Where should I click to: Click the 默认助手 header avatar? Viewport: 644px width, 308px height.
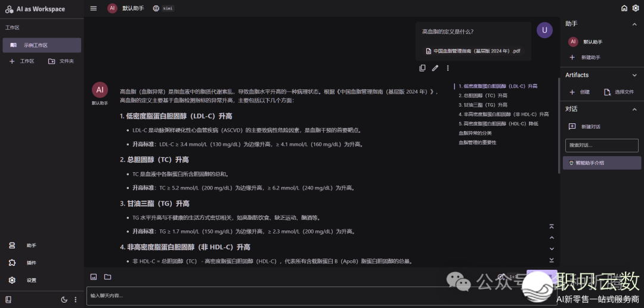(x=112, y=8)
